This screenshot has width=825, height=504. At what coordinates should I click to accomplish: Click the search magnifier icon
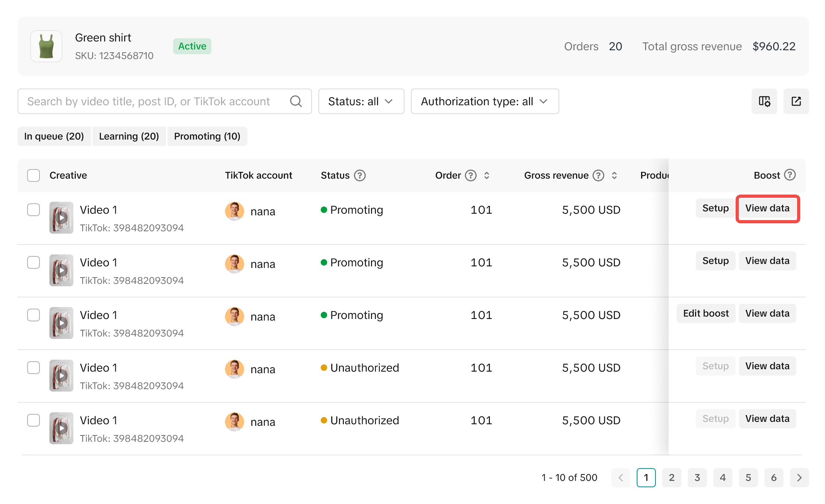point(296,101)
